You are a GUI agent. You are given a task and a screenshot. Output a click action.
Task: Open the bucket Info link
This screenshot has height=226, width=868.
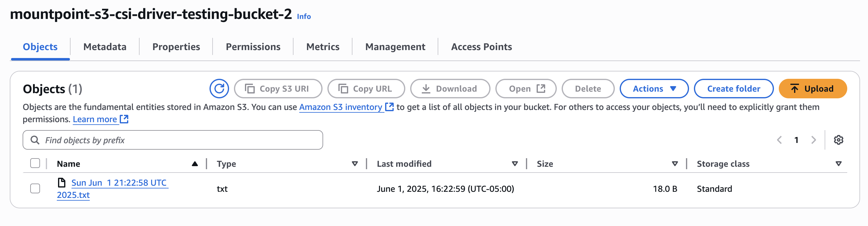304,16
